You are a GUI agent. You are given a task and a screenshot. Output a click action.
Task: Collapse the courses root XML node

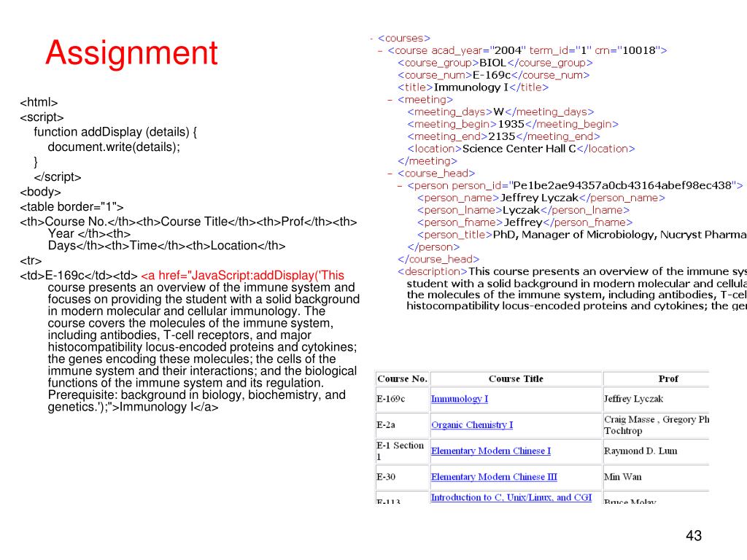pos(371,38)
